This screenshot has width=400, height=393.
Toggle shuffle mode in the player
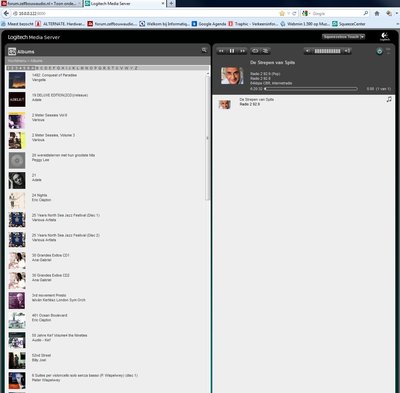coord(265,51)
